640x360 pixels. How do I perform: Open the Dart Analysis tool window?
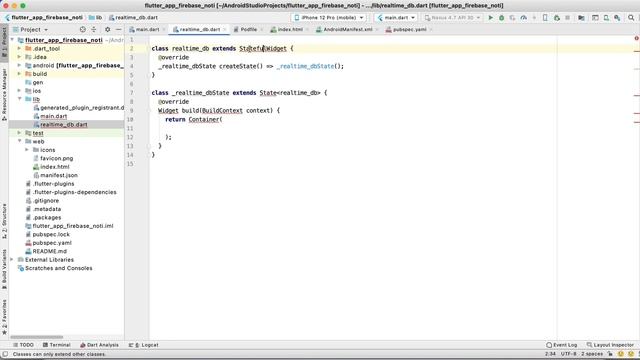point(99,345)
